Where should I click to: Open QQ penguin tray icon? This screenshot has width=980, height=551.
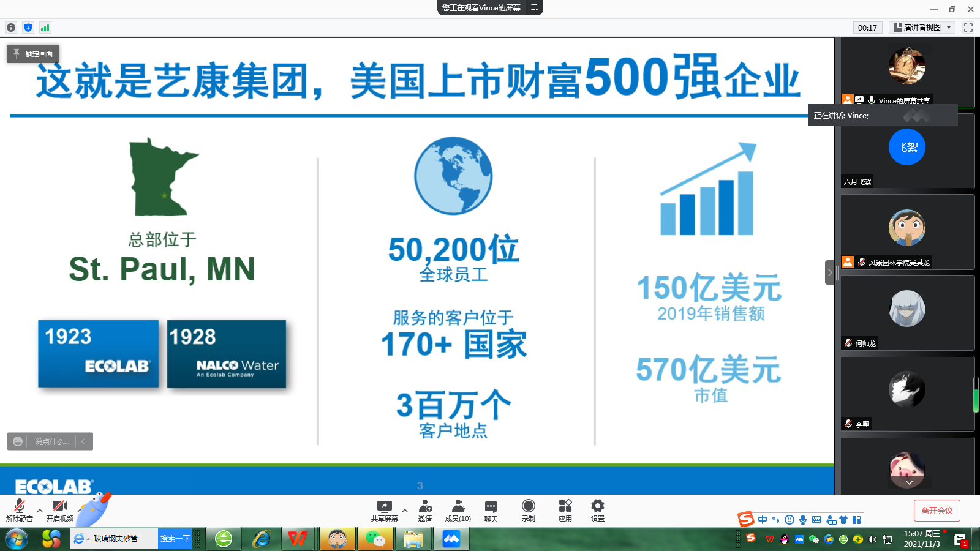tap(785, 539)
